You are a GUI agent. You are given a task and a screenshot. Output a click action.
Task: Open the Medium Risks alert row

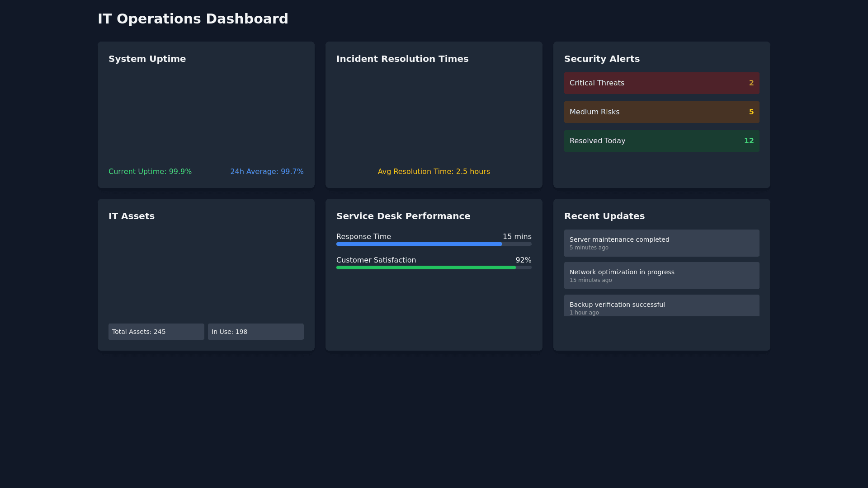(661, 112)
